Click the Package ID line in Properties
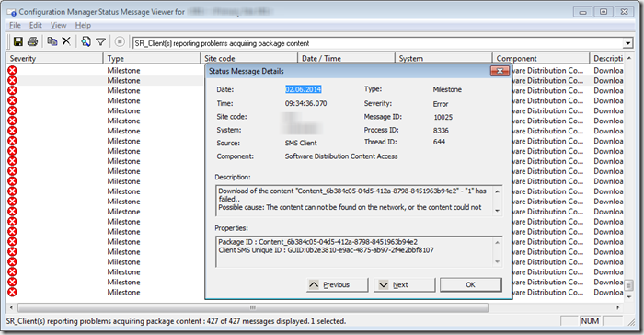 click(x=318, y=242)
